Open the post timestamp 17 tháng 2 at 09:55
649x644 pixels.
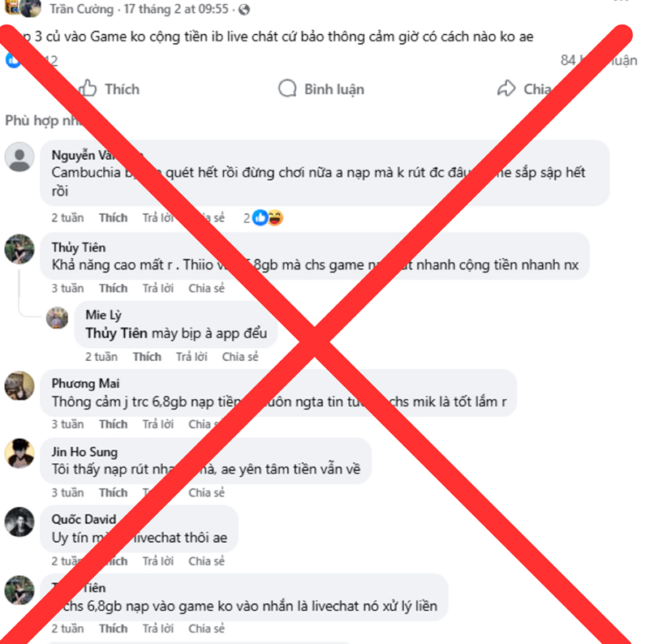[176, 9]
